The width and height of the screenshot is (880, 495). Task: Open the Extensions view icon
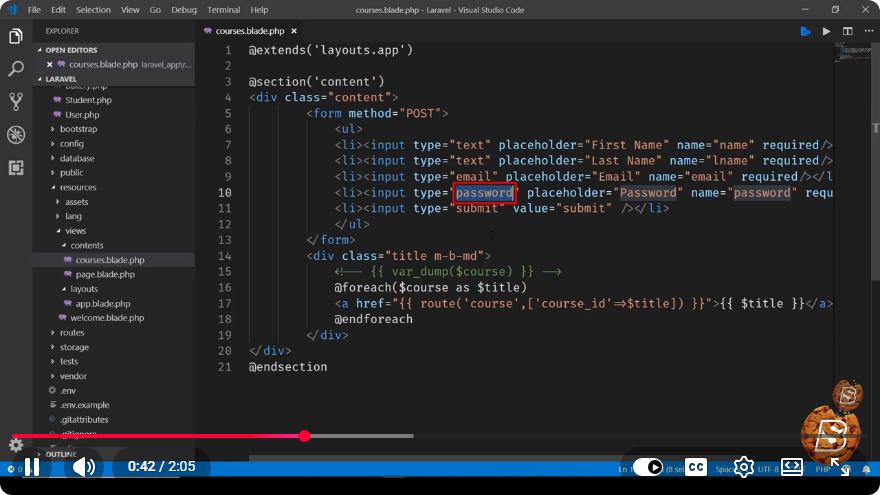16,167
